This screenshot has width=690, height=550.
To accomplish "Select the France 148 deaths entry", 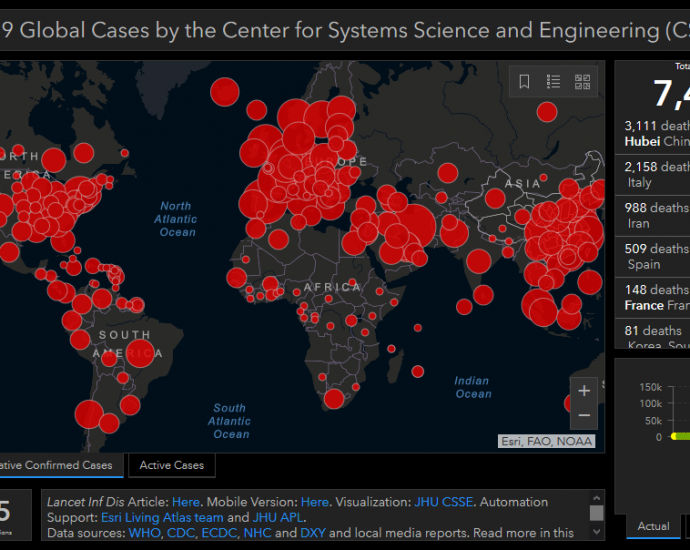I will [x=653, y=297].
